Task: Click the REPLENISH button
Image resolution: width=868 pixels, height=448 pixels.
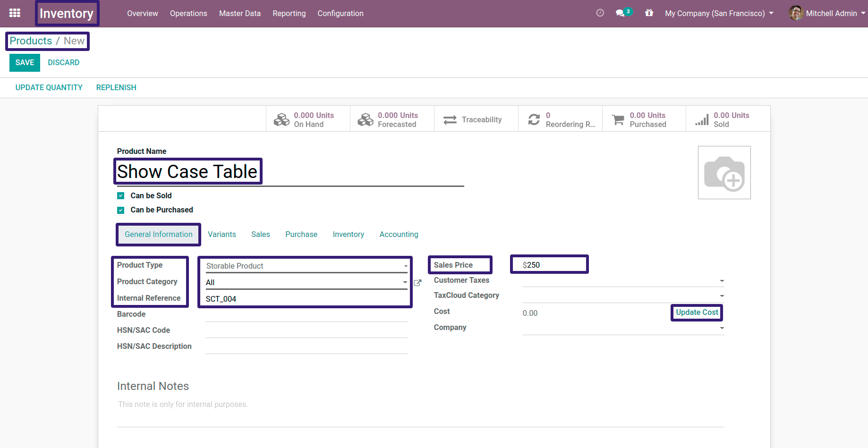Action: (x=116, y=88)
